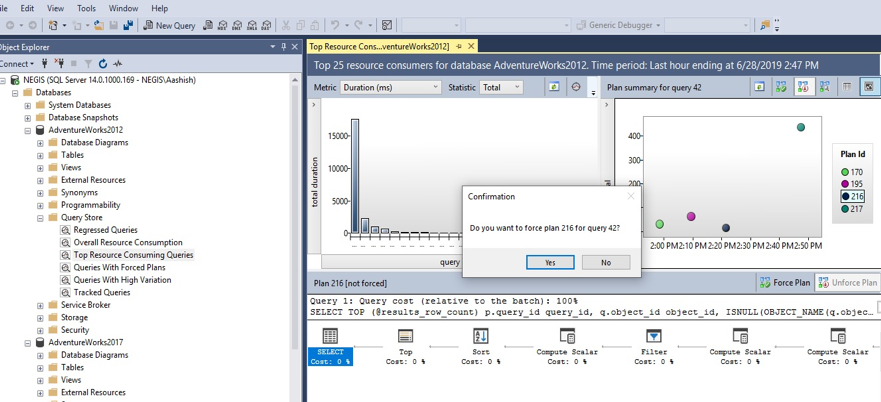The height and width of the screenshot is (402, 881).
Task: Open the Window menu
Action: coord(123,8)
